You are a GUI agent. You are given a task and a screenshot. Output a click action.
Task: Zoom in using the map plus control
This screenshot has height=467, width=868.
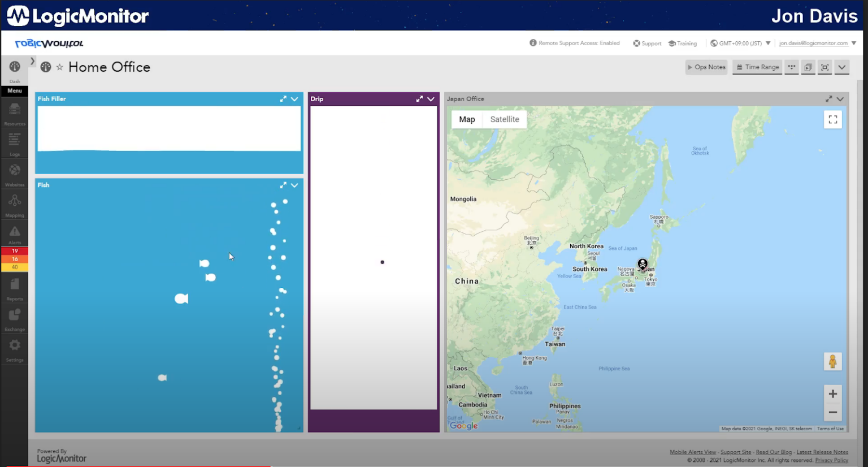(x=832, y=394)
